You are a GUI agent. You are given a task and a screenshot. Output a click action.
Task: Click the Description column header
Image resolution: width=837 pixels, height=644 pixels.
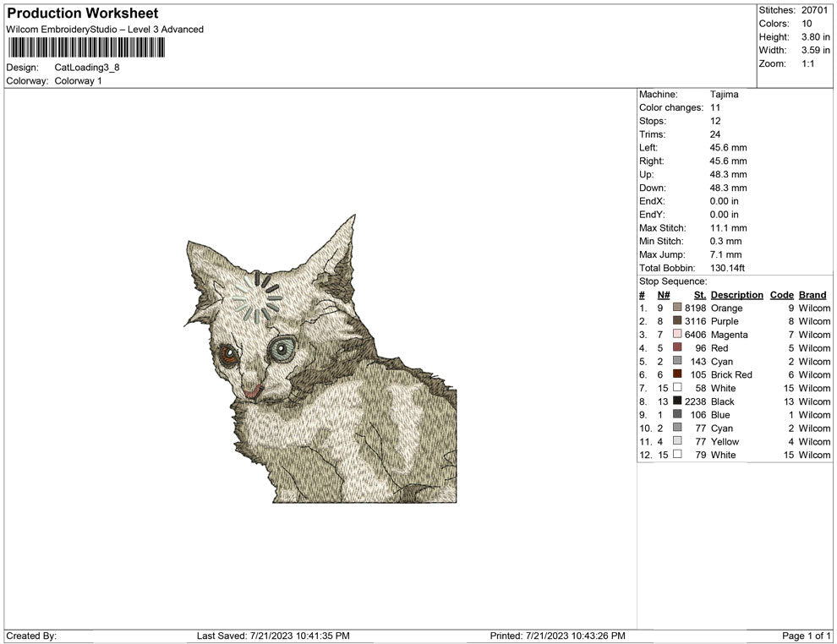click(x=736, y=295)
